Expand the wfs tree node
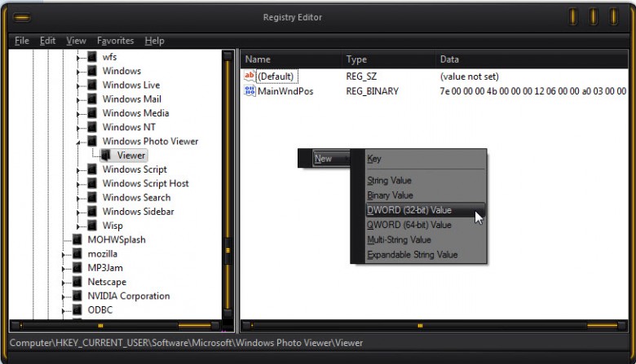 (78, 59)
